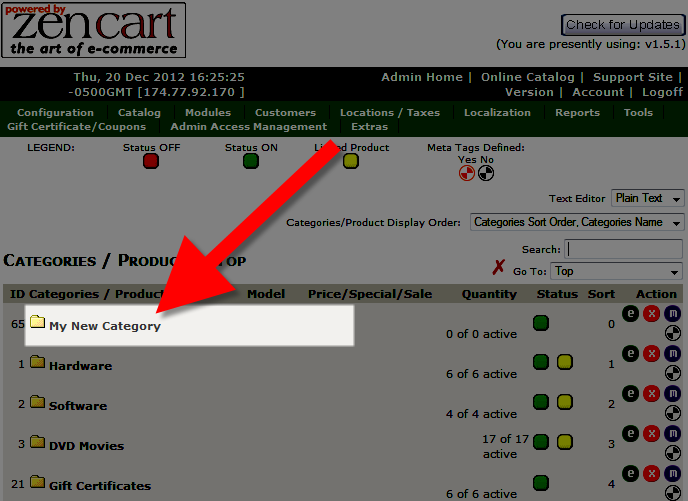This screenshot has width=688, height=501.
Task: Open Categories/Product Display Order dropdown
Action: (577, 222)
